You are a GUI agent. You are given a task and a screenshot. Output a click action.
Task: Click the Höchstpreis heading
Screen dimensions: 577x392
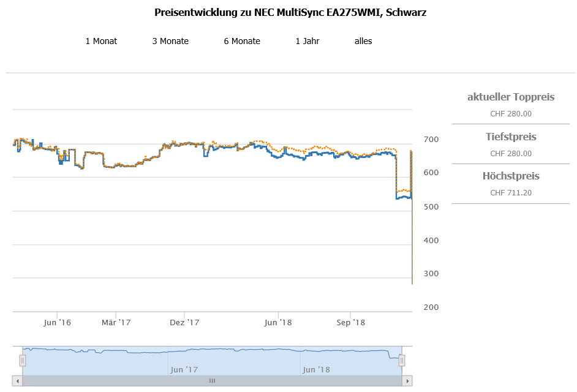coord(511,176)
